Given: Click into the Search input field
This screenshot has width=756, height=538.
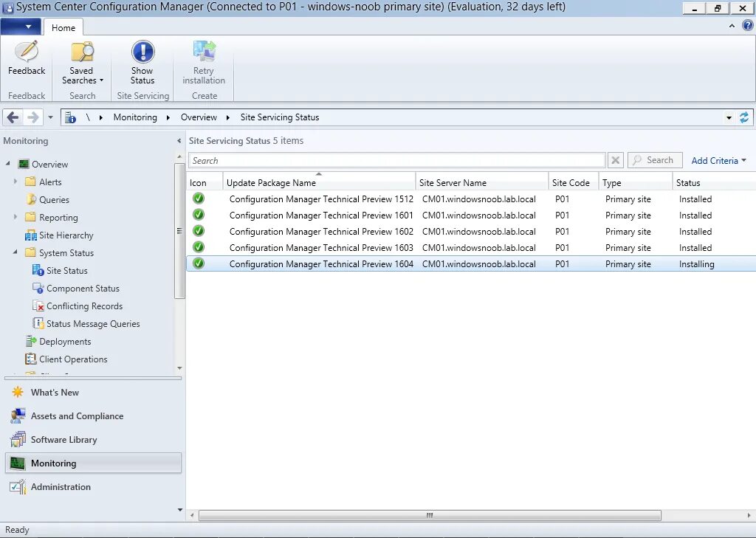Looking at the screenshot, I should [x=396, y=161].
